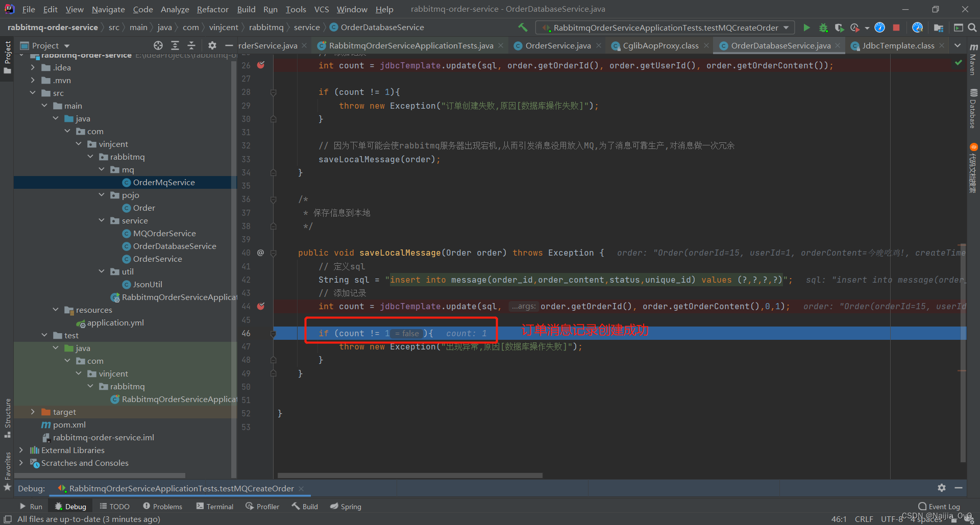Switch to RabbitmqOrderServiceApplicationTests.java tab
Viewport: 980px width, 525px height.
coord(411,45)
